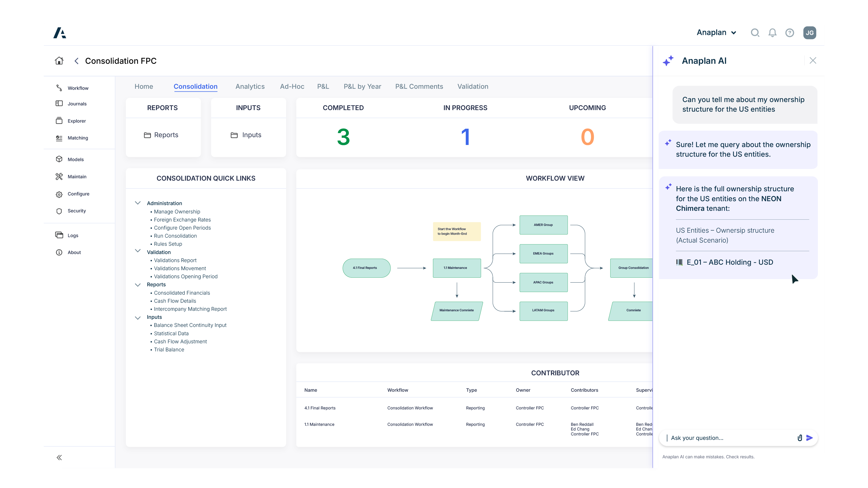868x488 pixels.
Task: Select the Consolidation tab
Action: click(x=196, y=87)
